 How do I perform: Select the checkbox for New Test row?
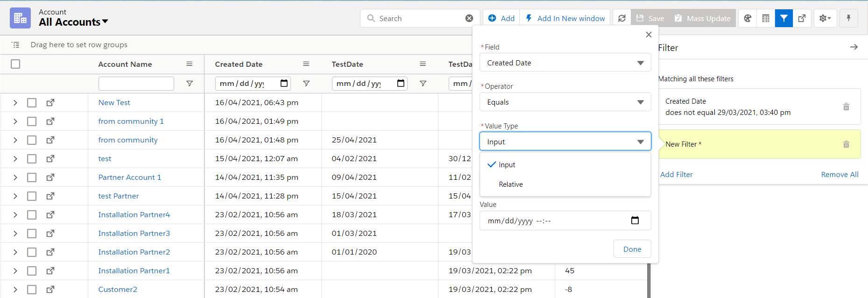(32, 103)
